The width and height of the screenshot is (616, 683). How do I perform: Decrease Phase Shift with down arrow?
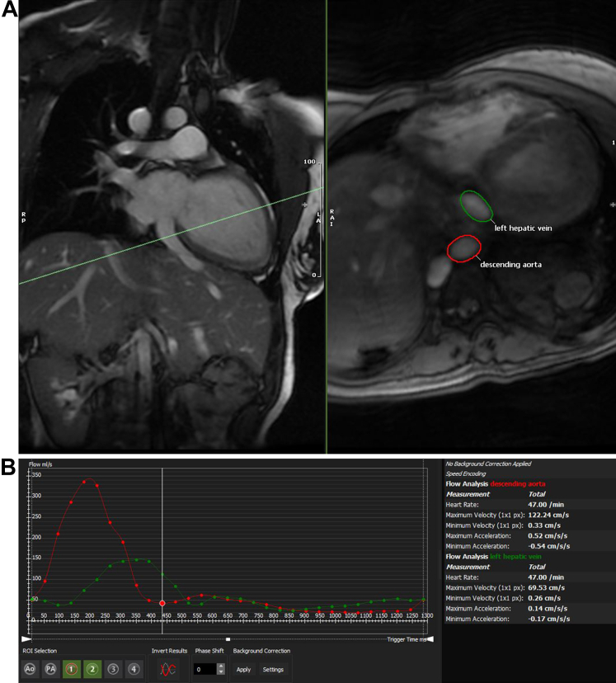pyautogui.click(x=221, y=671)
